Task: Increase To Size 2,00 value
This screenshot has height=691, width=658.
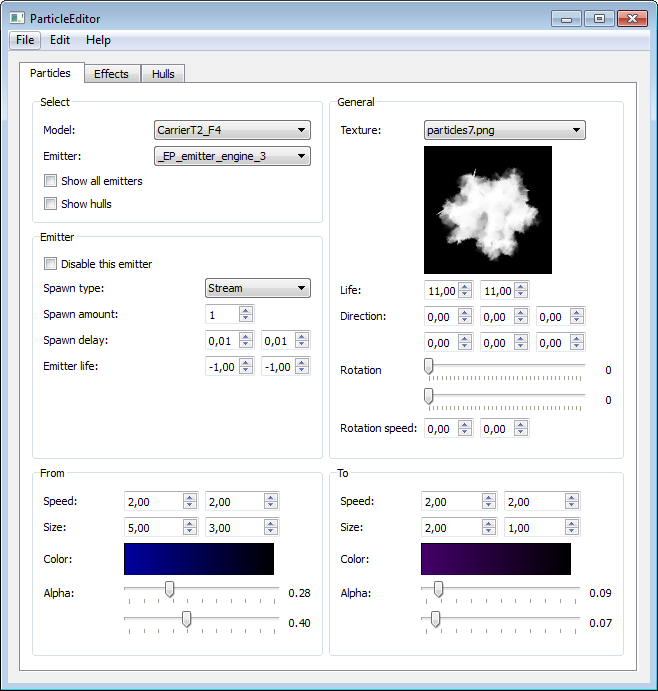Action: 489,523
